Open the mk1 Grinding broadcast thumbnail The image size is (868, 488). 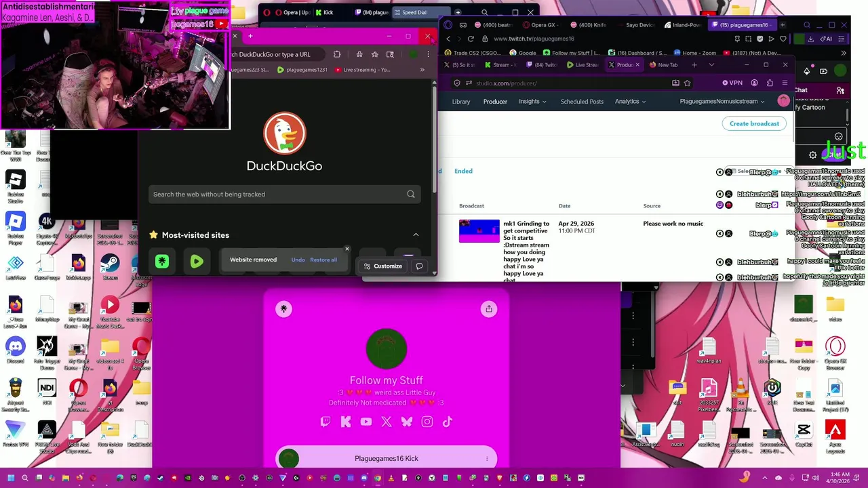[479, 230]
